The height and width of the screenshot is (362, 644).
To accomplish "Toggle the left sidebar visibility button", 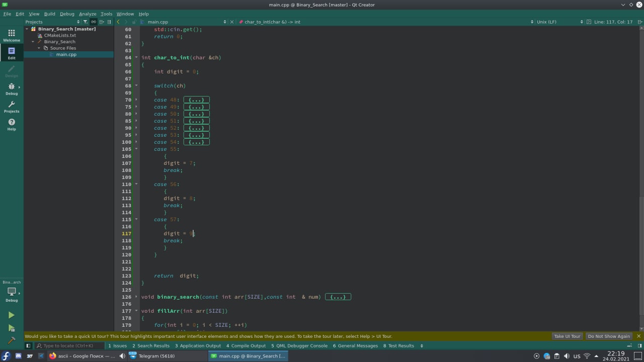I will coord(28,346).
